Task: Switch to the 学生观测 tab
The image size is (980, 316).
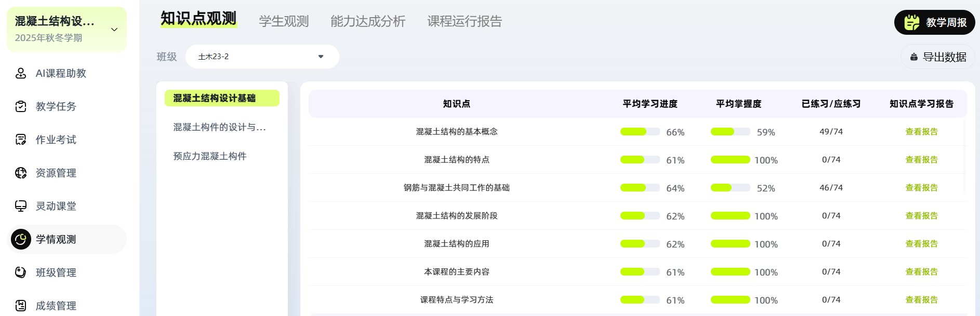Action: coord(284,21)
